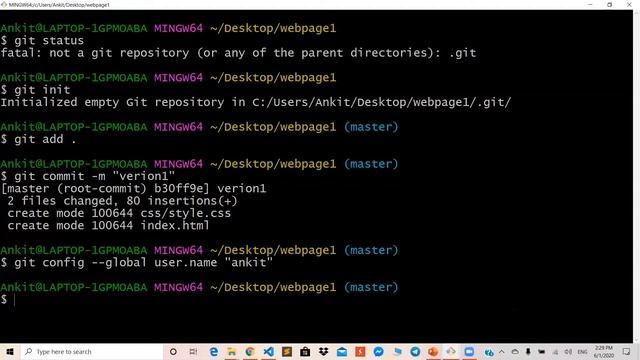Switch to PowerPoint on the taskbar
Viewport: 640px width, 360px height.
pos(433,351)
